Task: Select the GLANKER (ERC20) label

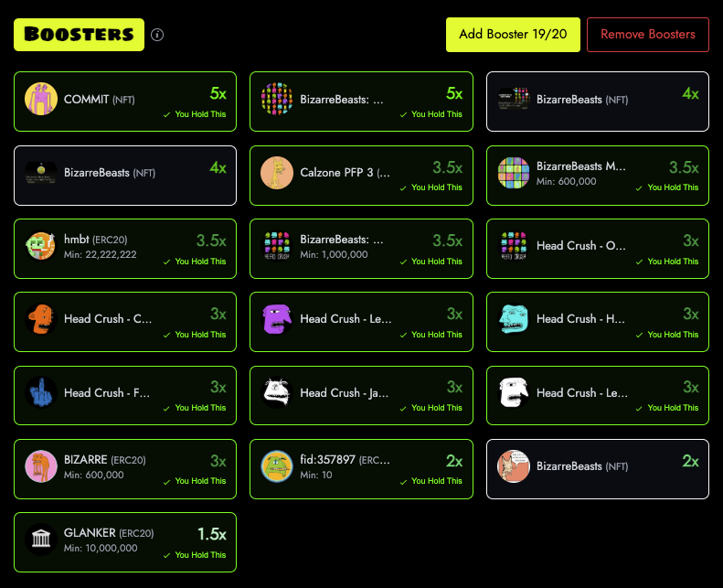Action: pos(109,533)
